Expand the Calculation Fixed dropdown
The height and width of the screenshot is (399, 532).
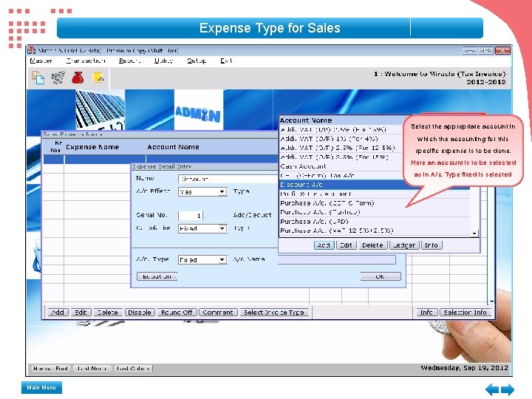[222, 228]
